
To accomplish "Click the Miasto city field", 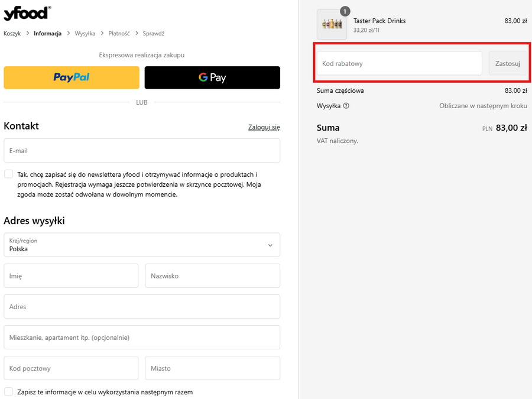I will pyautogui.click(x=212, y=368).
